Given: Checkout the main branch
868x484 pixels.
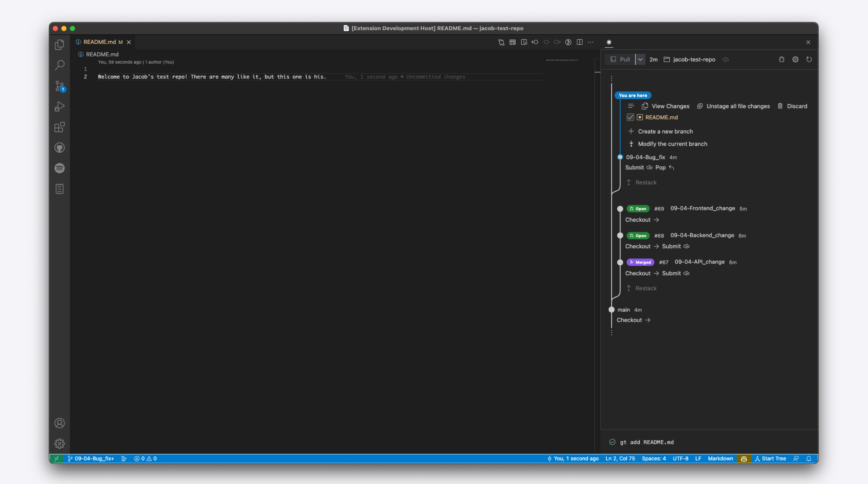Looking at the screenshot, I should (x=633, y=320).
